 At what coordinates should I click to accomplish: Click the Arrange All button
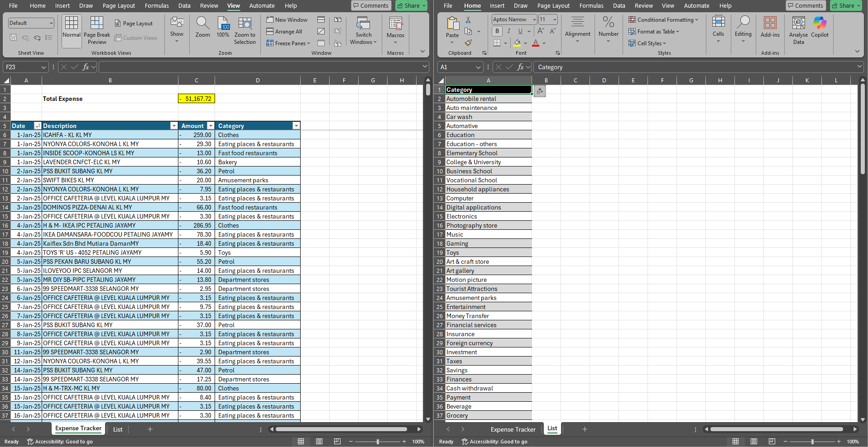[284, 32]
